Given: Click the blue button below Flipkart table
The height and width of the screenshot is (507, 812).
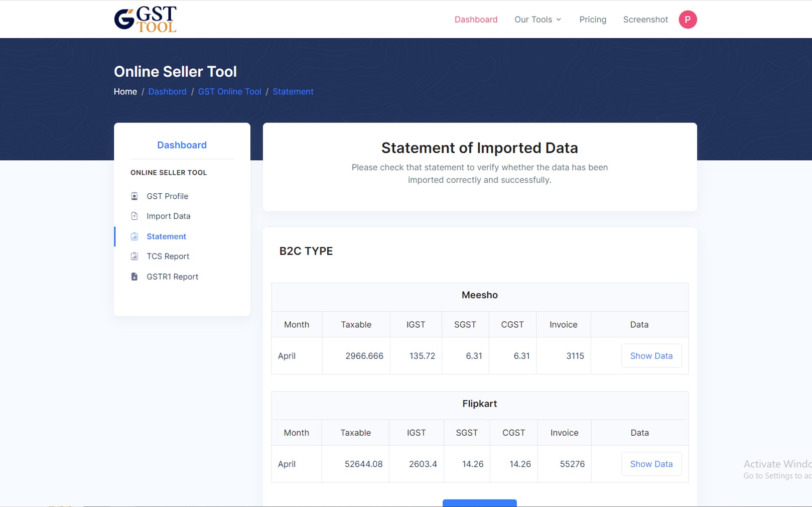Looking at the screenshot, I should click(x=479, y=503).
